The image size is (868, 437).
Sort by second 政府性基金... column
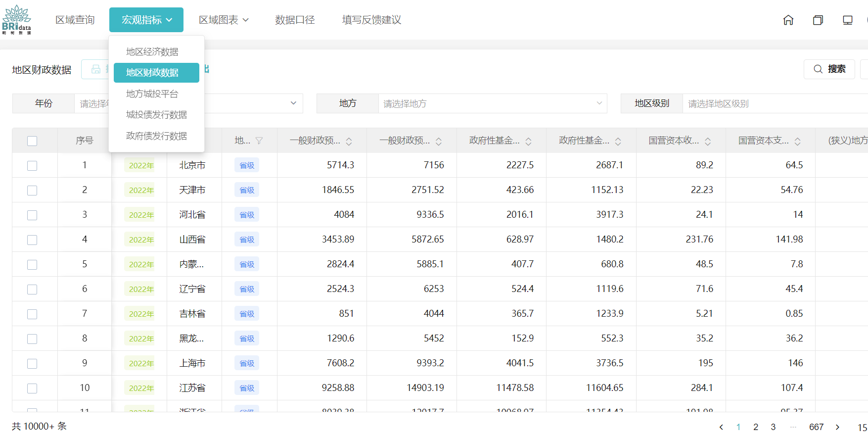coord(618,141)
